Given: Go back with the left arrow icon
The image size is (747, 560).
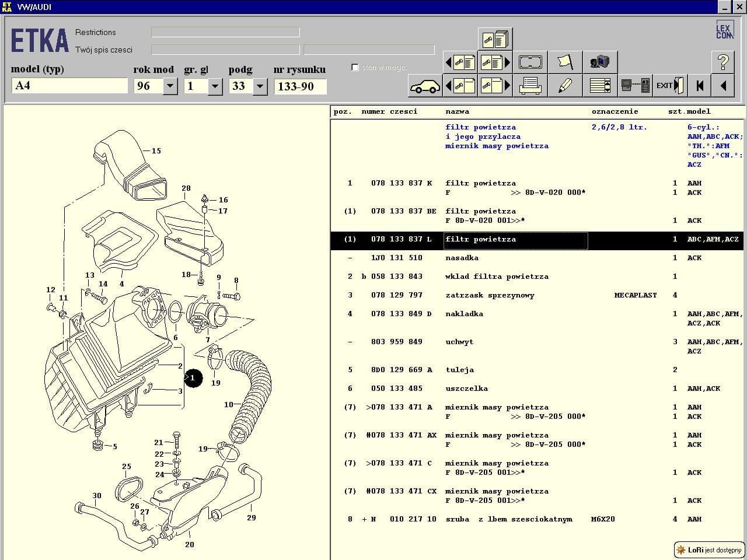Looking at the screenshot, I should 723,86.
